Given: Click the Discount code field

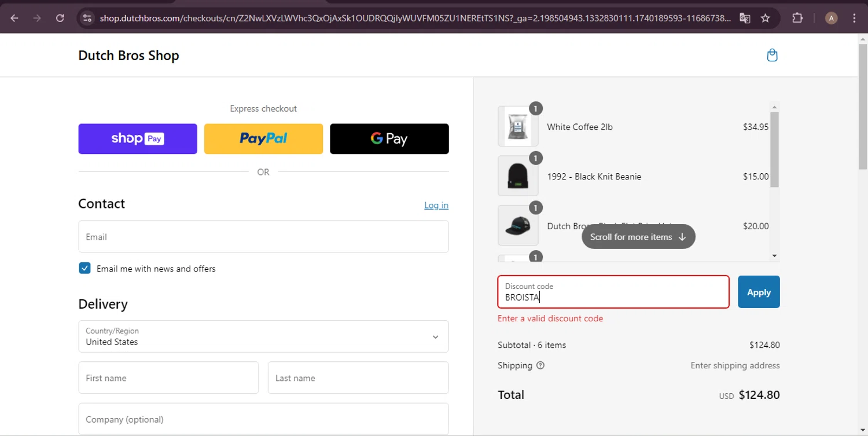Looking at the screenshot, I should 613,292.
